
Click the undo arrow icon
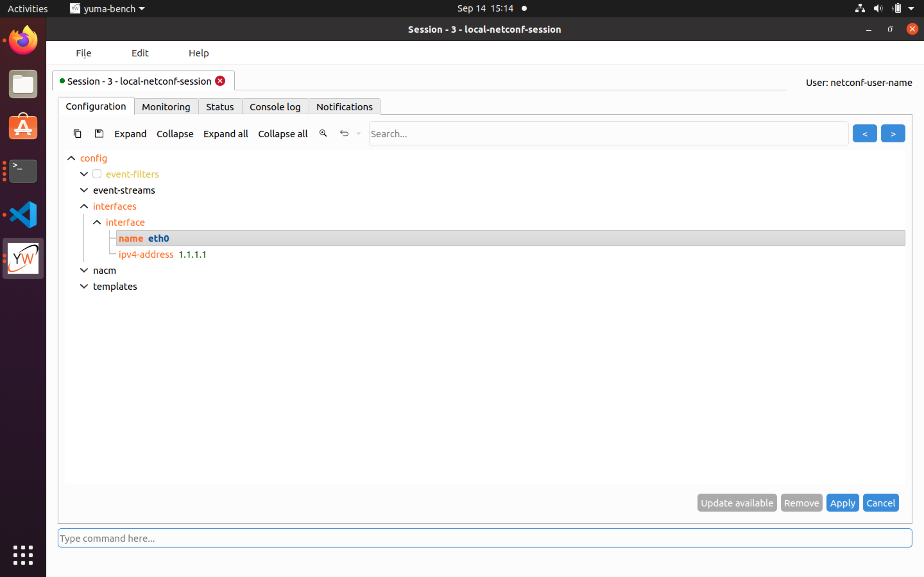[344, 133]
